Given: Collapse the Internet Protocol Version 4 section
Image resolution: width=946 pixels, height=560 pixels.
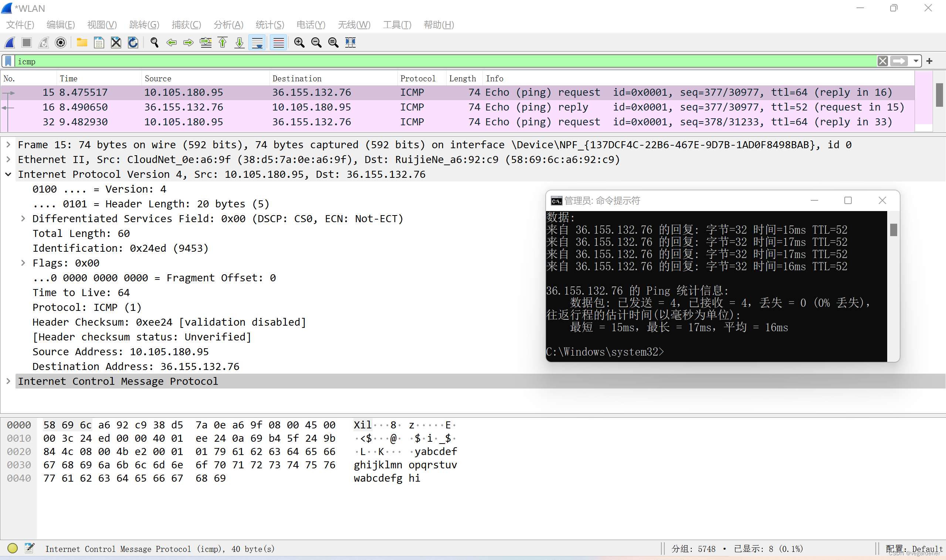Looking at the screenshot, I should pos(8,174).
